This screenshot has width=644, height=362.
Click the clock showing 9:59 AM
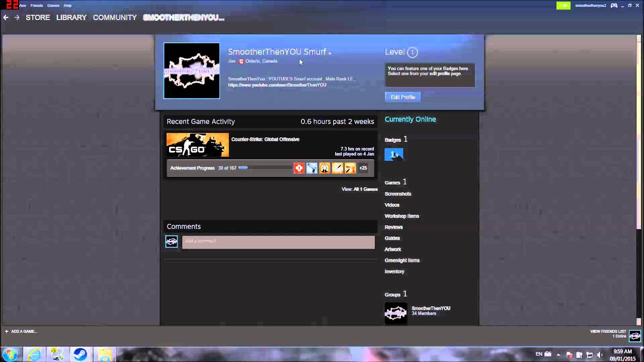click(x=622, y=351)
